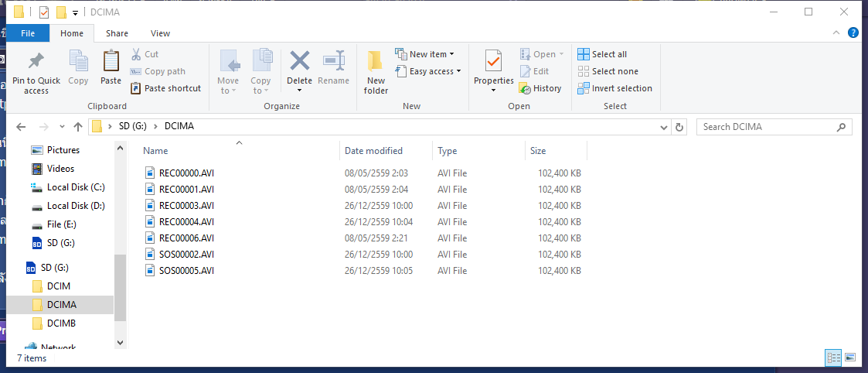868x373 pixels.
Task: Open the Properties checkmark icon
Action: click(493, 60)
